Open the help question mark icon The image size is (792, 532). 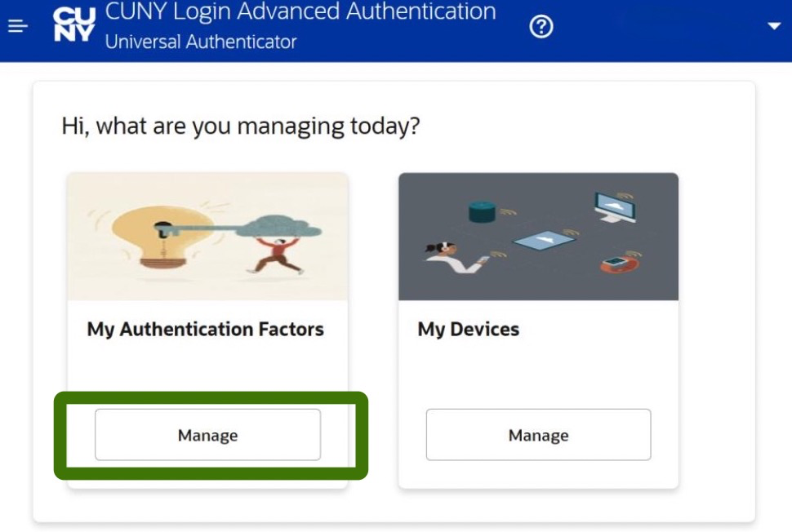[541, 26]
